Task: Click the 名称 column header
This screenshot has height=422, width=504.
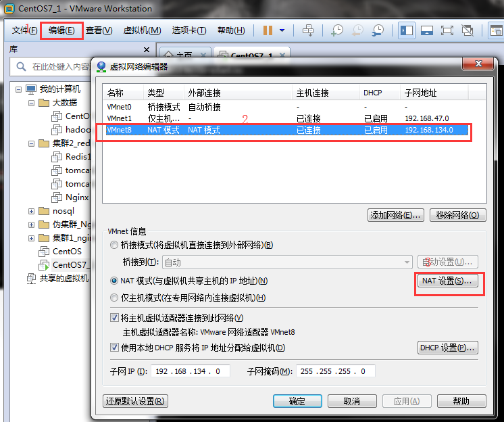Action: (123, 93)
